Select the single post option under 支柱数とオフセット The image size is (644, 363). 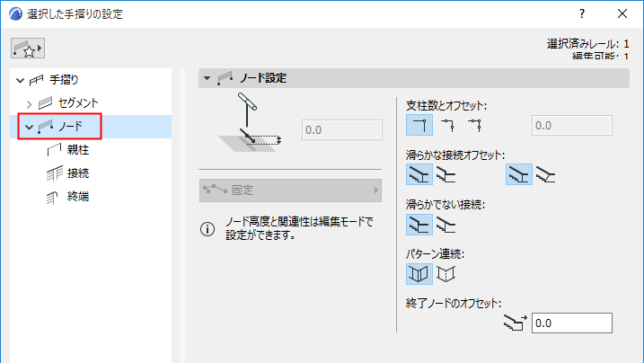pyautogui.click(x=419, y=124)
